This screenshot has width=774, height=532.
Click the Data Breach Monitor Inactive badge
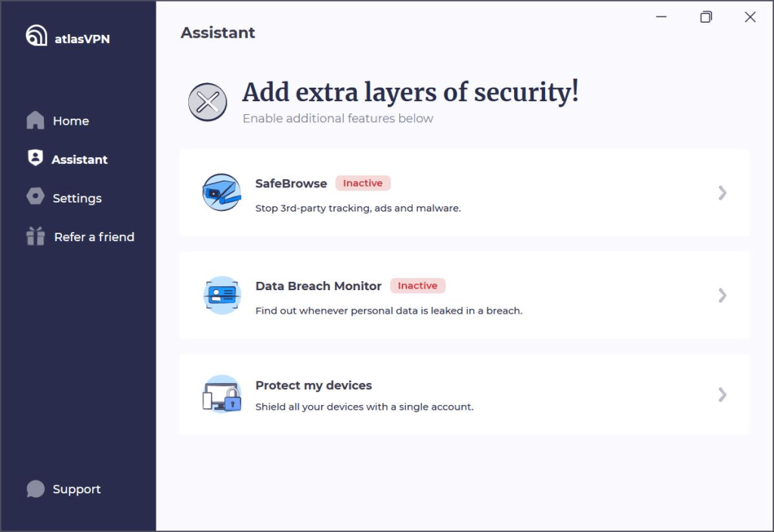pos(417,286)
